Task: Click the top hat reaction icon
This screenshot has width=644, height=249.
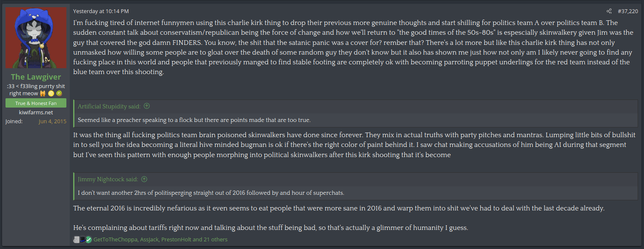Action: tap(82, 240)
